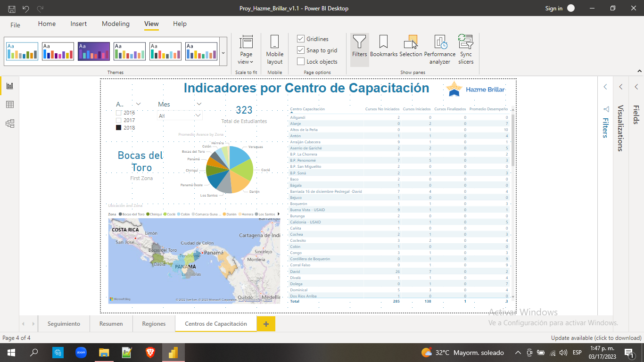Launch the Performance analyzer pane
Screen dimensions: 644x362
click(439, 49)
